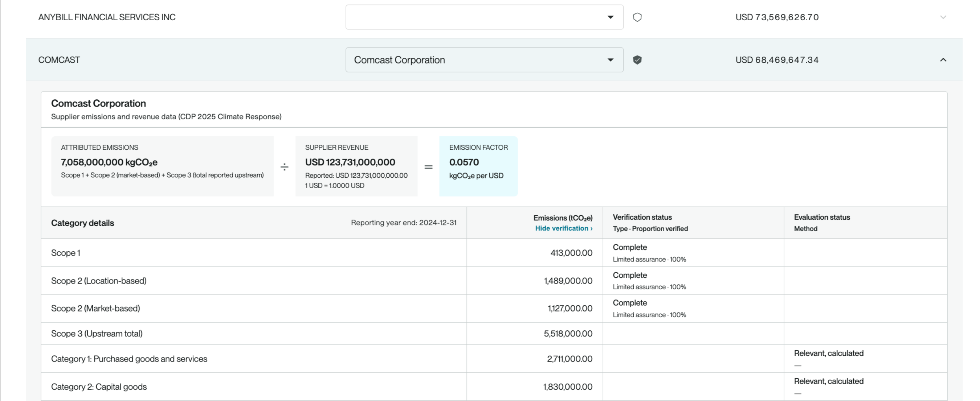The image size is (980, 401).
Task: Click the Category 1 emissions value 2,711,000.00
Action: point(569,359)
